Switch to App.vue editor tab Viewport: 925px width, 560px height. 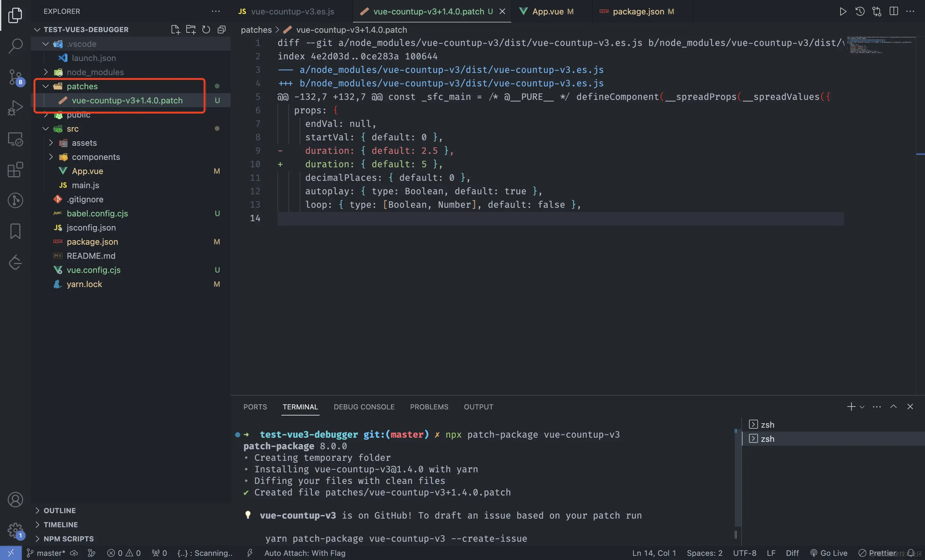pyautogui.click(x=551, y=11)
